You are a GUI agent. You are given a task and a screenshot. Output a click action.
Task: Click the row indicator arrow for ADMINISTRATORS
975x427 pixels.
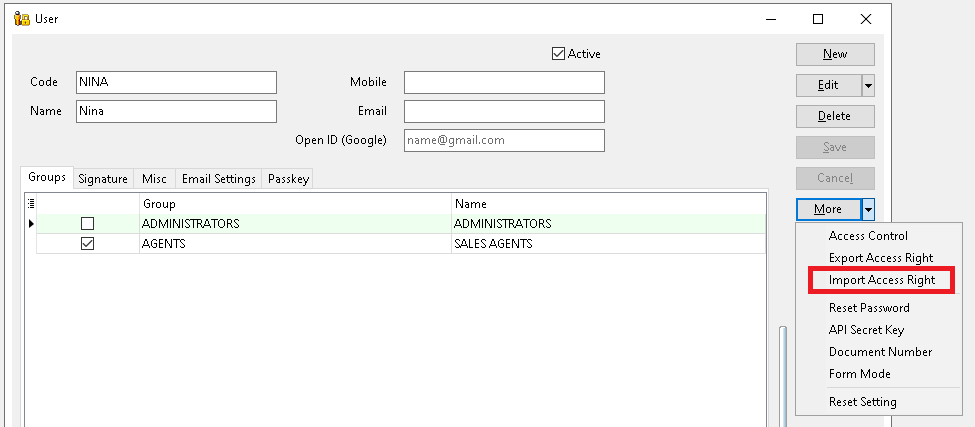[x=31, y=223]
